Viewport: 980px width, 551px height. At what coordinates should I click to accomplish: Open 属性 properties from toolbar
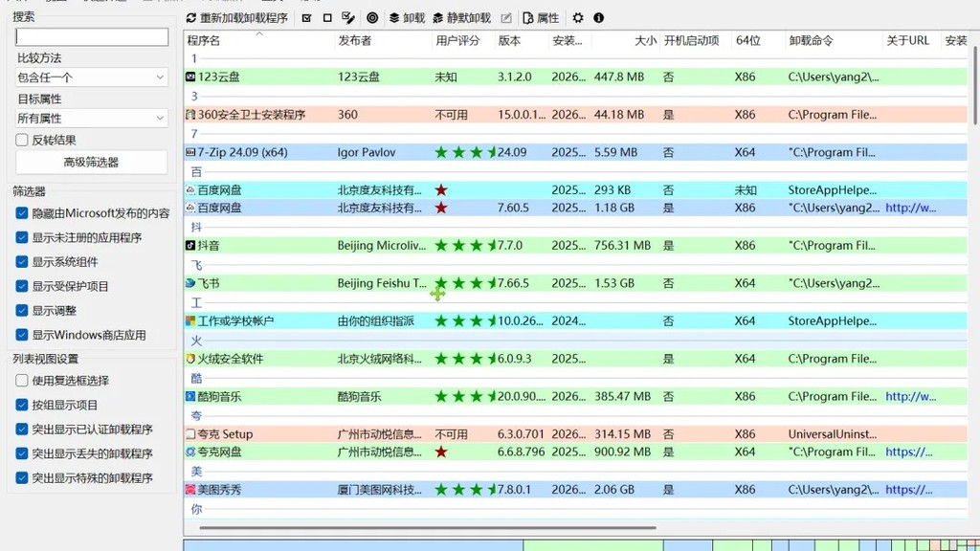(x=541, y=18)
